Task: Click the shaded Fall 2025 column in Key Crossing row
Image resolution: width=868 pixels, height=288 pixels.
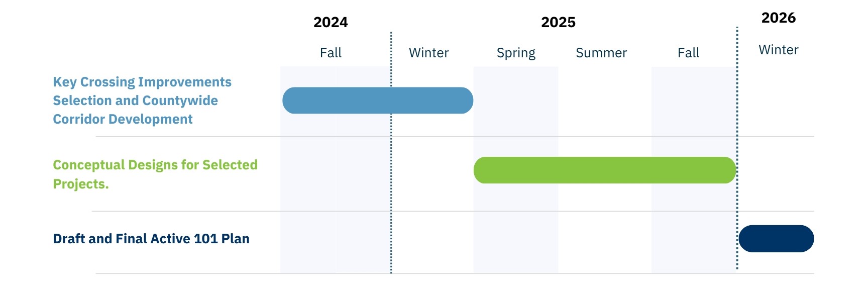Action: tap(693, 101)
